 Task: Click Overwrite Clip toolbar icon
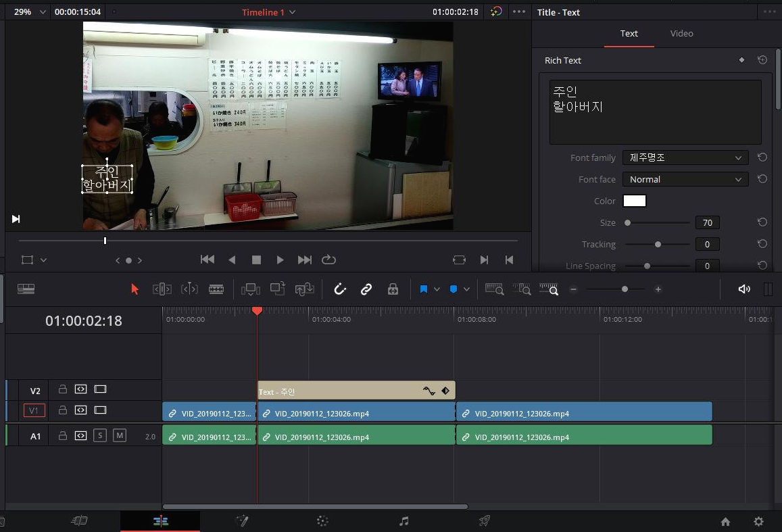(x=277, y=289)
